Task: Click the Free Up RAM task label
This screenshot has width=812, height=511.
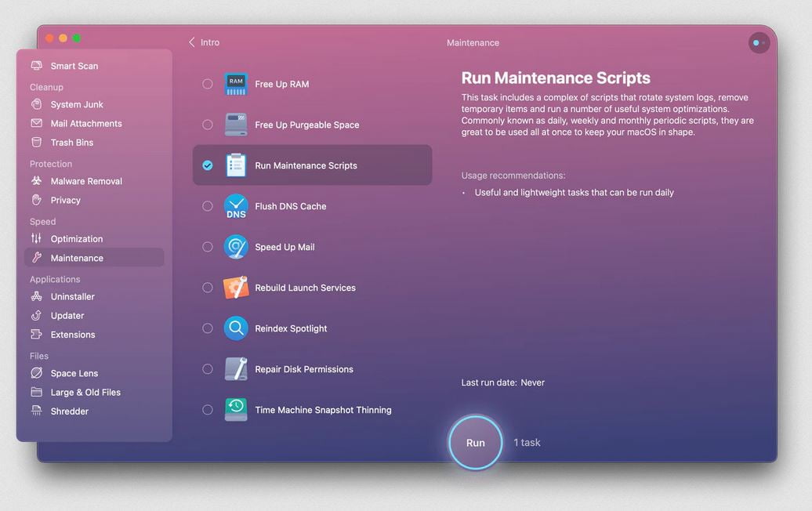Action: [281, 84]
